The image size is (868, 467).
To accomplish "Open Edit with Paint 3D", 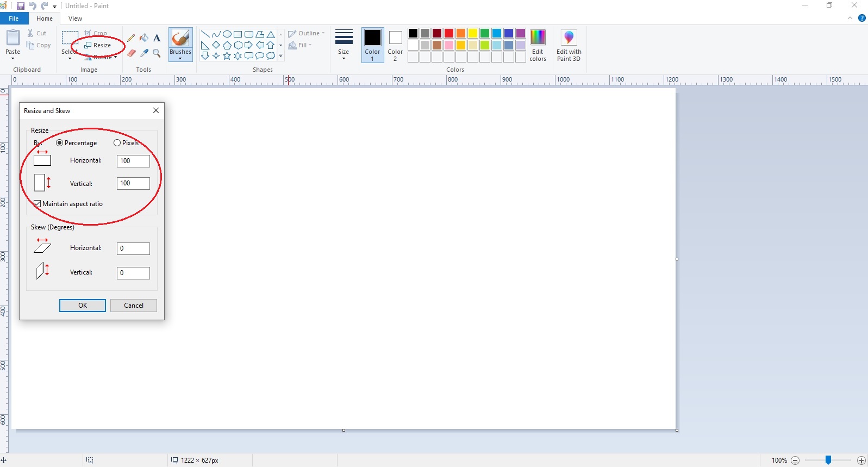I will pos(569,45).
